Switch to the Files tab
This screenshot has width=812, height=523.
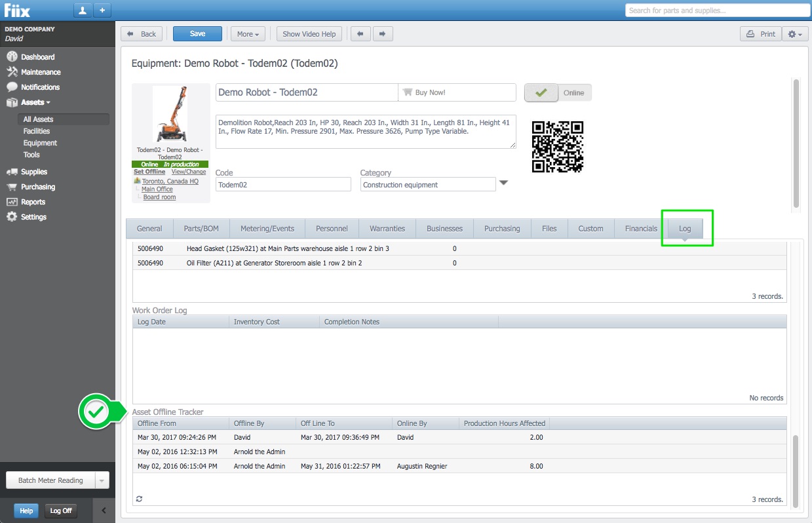(x=549, y=229)
